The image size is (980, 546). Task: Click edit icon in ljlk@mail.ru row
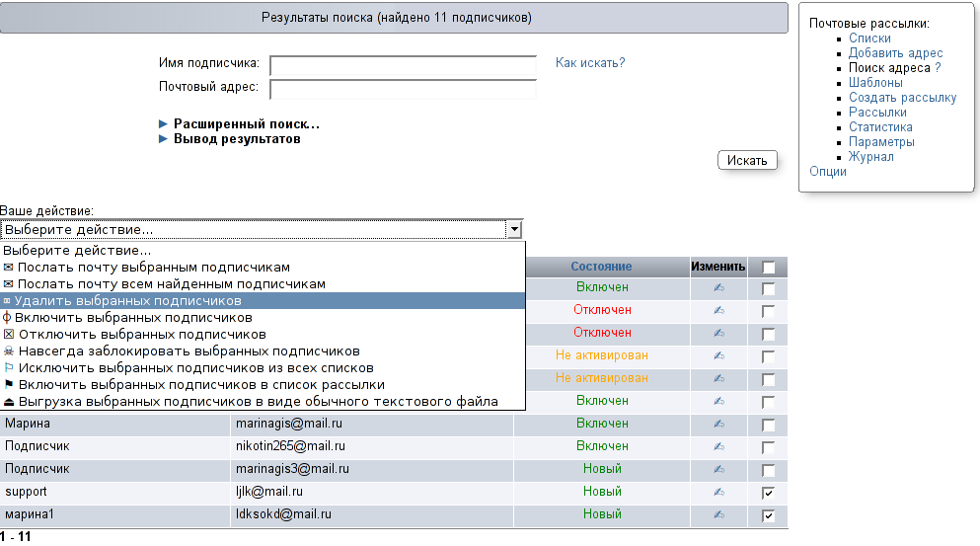pyautogui.click(x=718, y=493)
